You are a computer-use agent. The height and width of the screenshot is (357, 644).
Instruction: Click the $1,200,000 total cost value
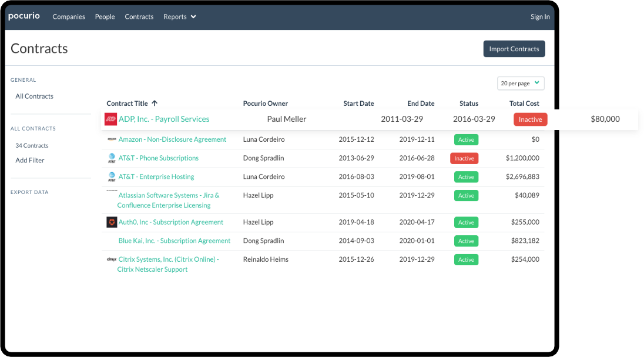pos(522,158)
